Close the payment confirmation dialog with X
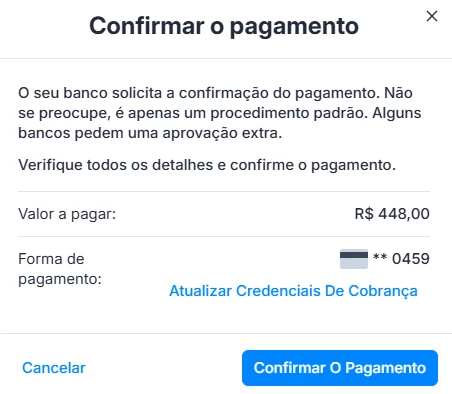The width and height of the screenshot is (452, 394). (x=432, y=16)
